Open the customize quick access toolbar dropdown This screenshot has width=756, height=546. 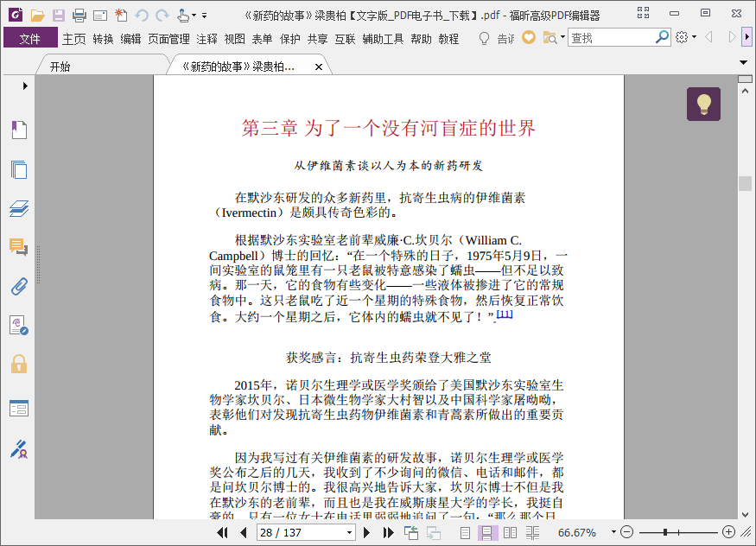[205, 16]
